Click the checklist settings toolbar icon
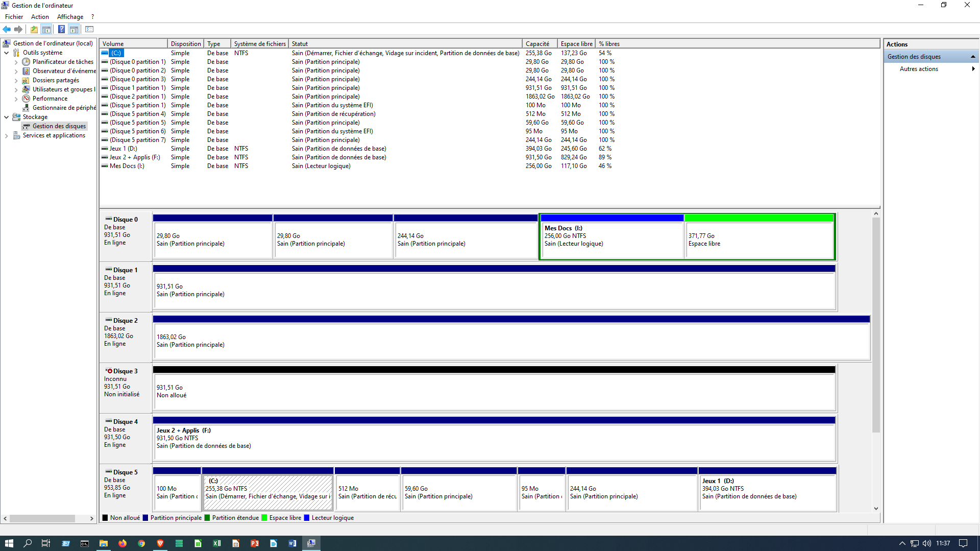 tap(89, 29)
